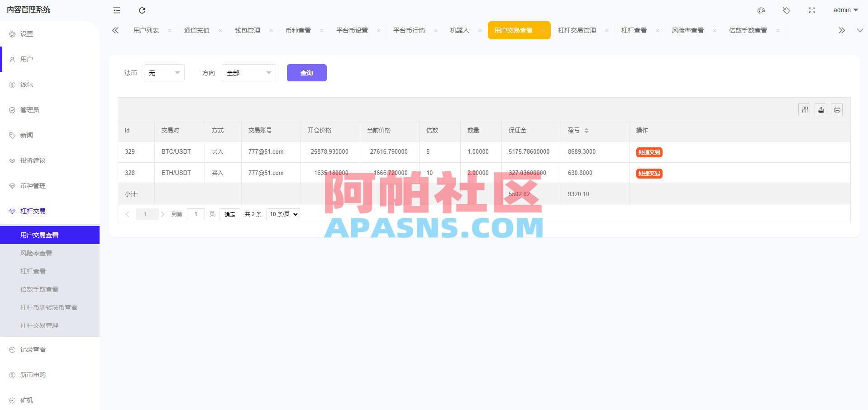This screenshot has height=410, width=868.
Task: Open the 10条/页 page size dropdown
Action: (282, 214)
